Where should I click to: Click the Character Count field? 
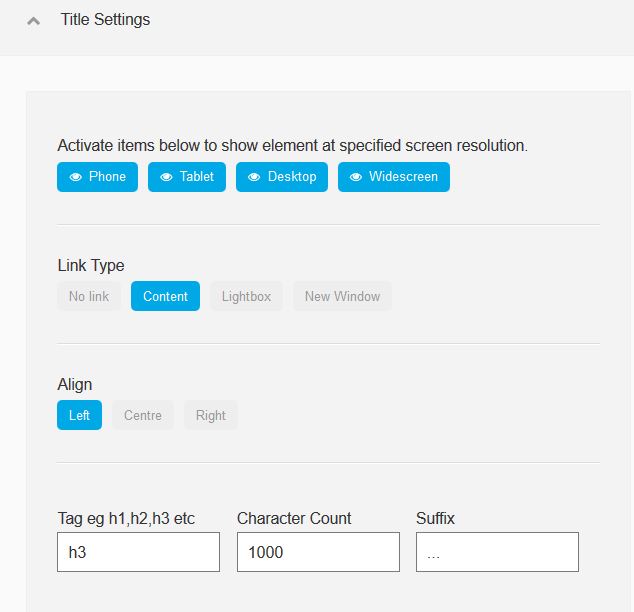[x=318, y=552]
